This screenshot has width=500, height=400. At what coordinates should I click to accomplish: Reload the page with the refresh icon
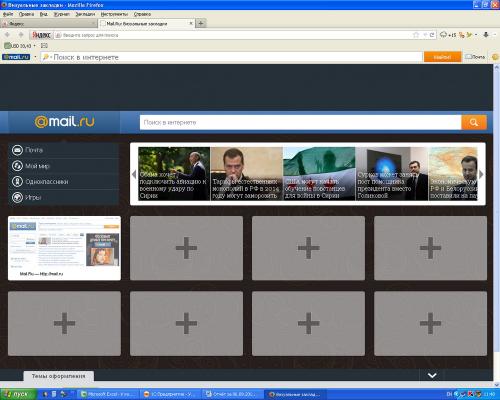pos(432,35)
